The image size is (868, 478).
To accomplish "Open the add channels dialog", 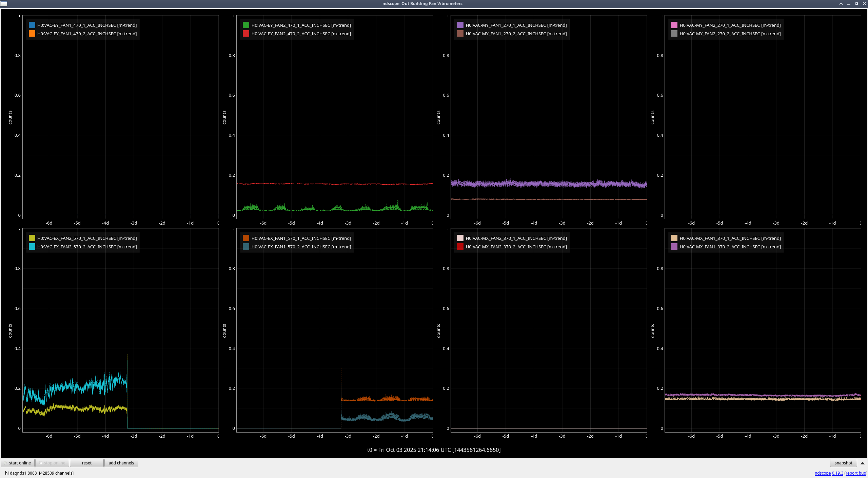I will [121, 463].
